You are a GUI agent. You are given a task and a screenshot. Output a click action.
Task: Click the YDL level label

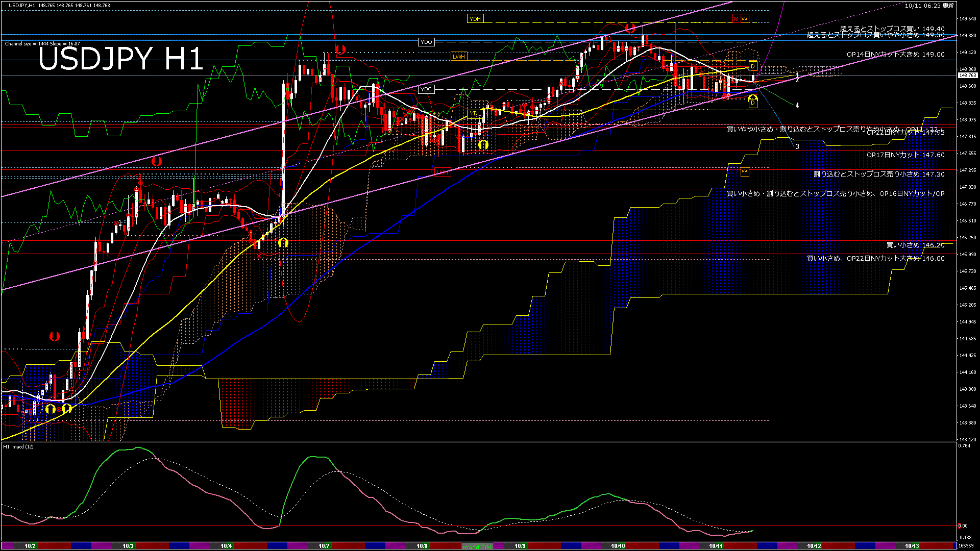[x=475, y=113]
